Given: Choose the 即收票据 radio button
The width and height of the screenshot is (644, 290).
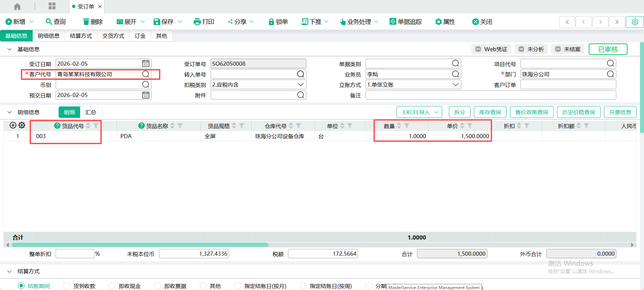Looking at the screenshot, I should [157, 286].
